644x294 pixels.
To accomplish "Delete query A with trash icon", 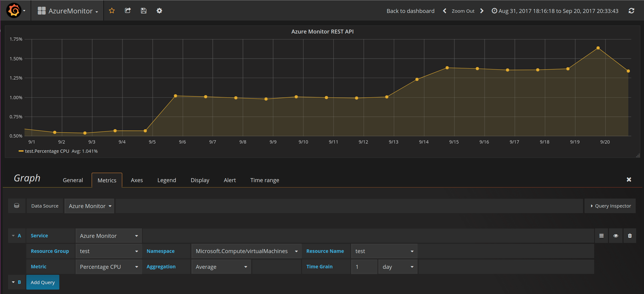I will (630, 236).
